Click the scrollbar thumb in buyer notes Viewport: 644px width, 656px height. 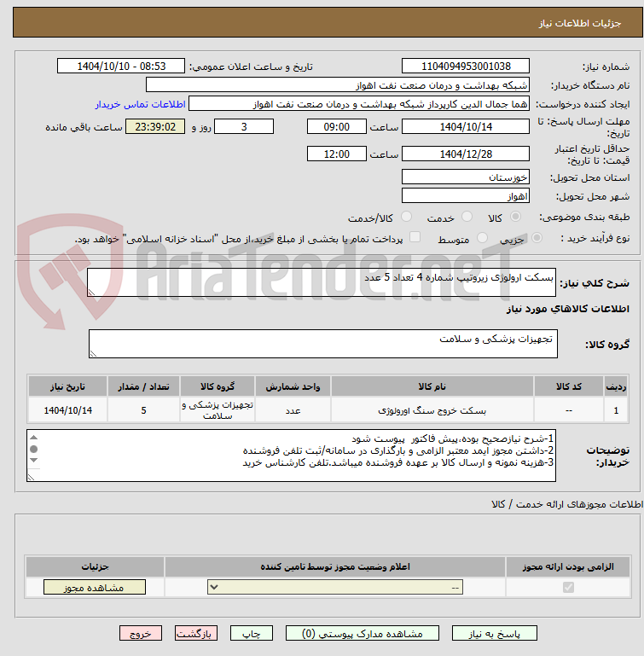click(34, 449)
